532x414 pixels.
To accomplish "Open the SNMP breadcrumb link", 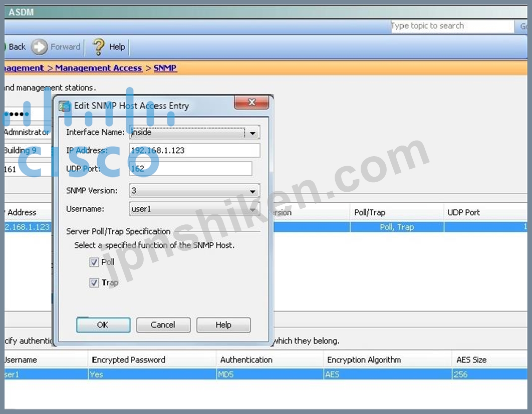I will pos(165,68).
